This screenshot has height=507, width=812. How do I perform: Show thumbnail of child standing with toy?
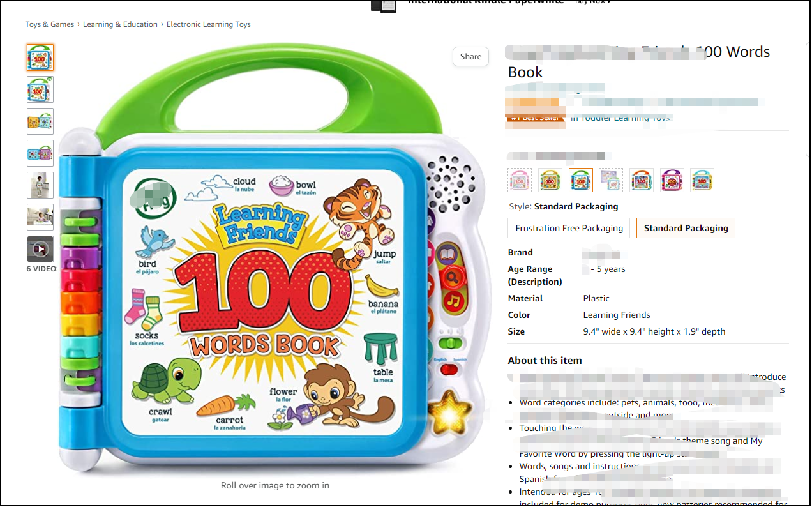click(40, 185)
